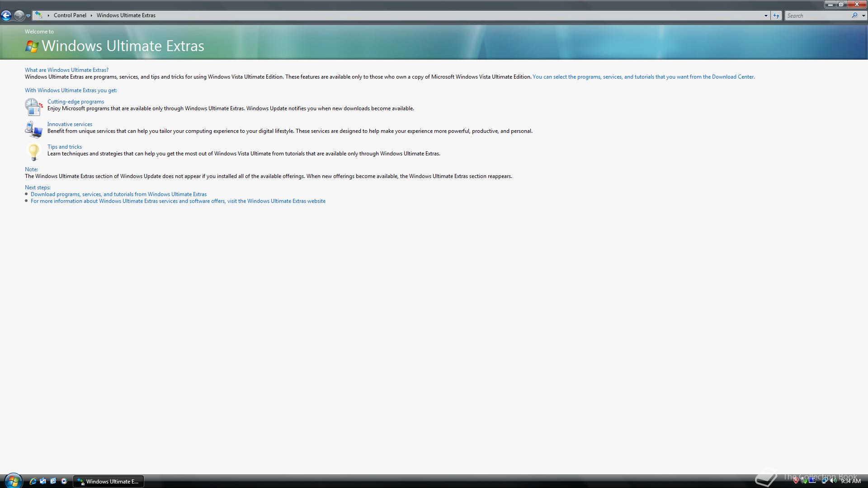Screen dimensions: 868x488
Task: Click the magnifier search icon
Action: coord(854,15)
